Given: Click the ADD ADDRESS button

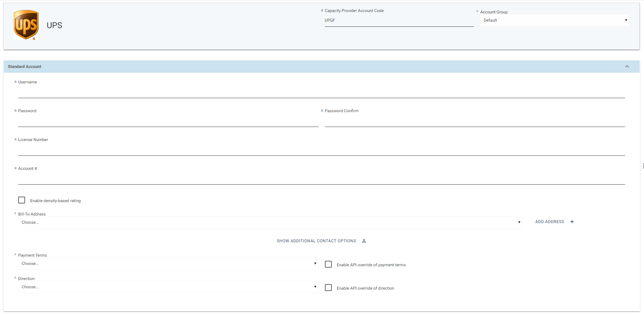Looking at the screenshot, I should 550,222.
